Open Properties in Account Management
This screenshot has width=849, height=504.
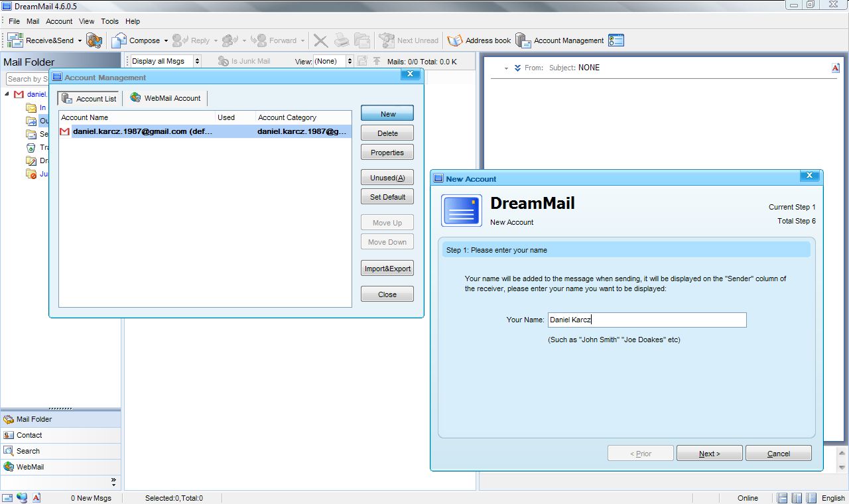click(x=387, y=152)
